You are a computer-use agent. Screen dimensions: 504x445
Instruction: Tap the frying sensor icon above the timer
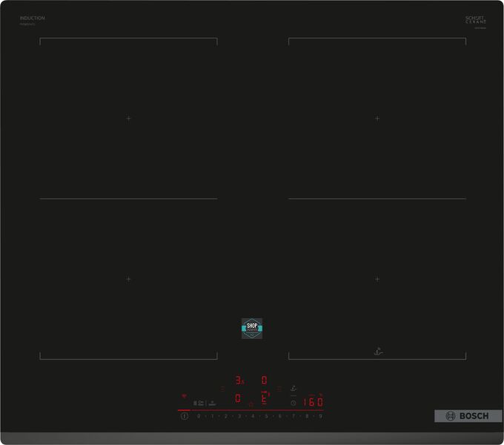coord(294,386)
